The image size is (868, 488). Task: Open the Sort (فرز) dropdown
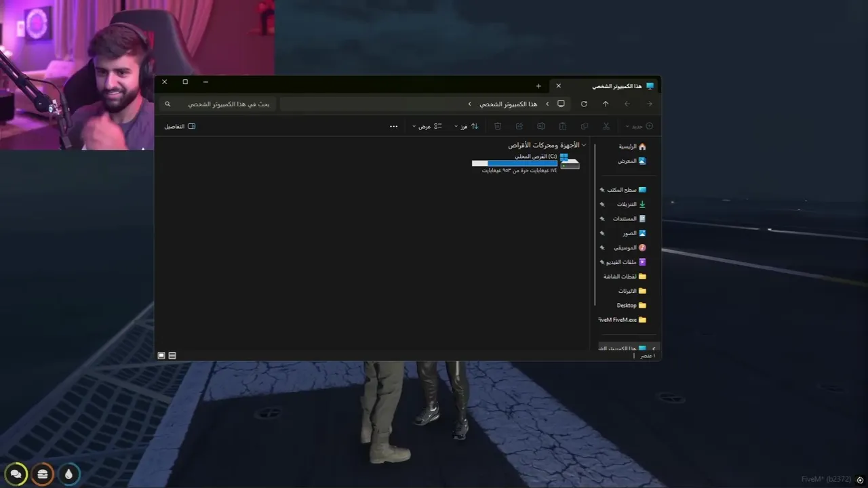click(x=467, y=126)
